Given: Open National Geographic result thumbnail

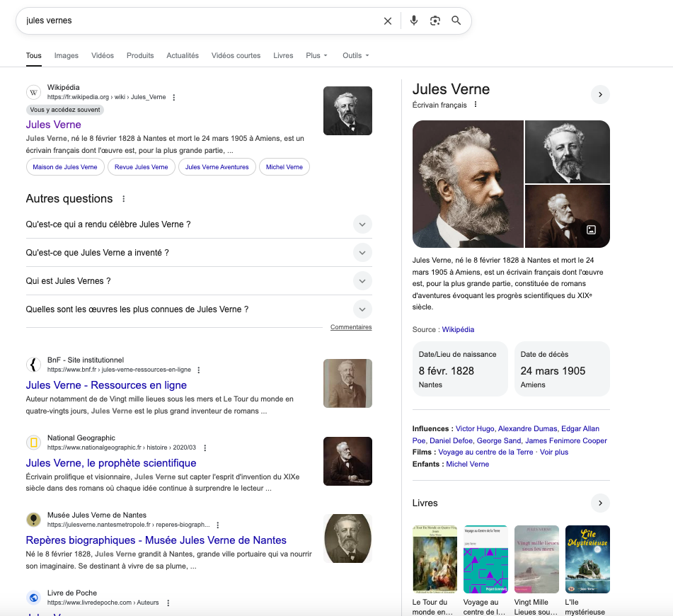Looking at the screenshot, I should [347, 462].
